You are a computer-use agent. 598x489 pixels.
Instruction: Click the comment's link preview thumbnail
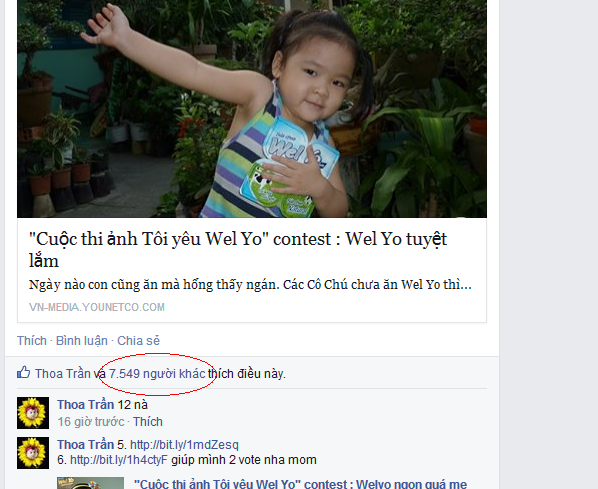click(90, 483)
